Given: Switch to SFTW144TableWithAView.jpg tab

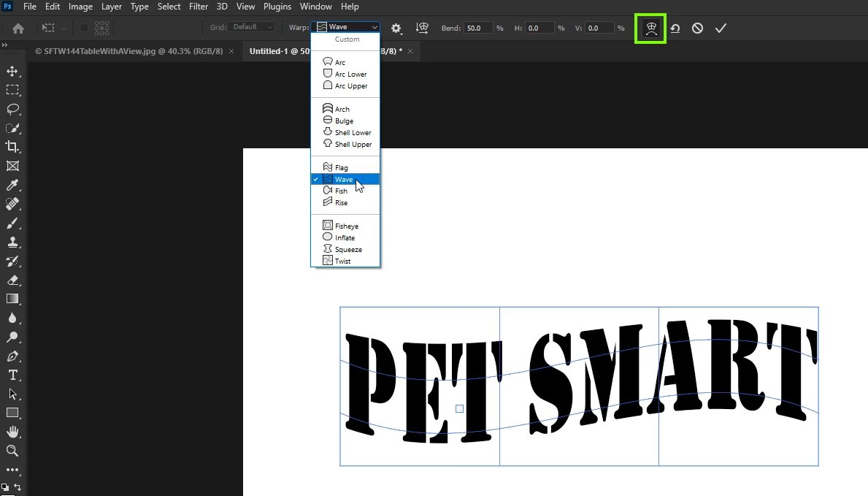Looking at the screenshot, I should (x=128, y=51).
